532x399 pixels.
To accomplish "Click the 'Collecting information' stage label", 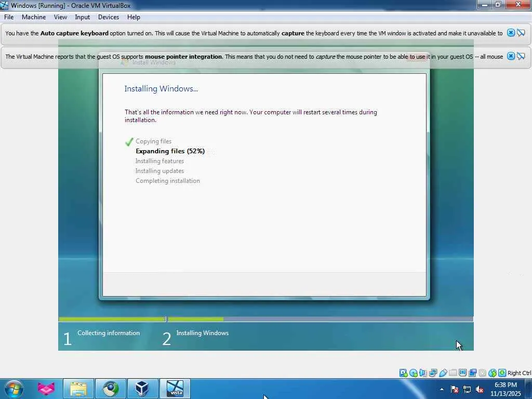I will pos(108,333).
